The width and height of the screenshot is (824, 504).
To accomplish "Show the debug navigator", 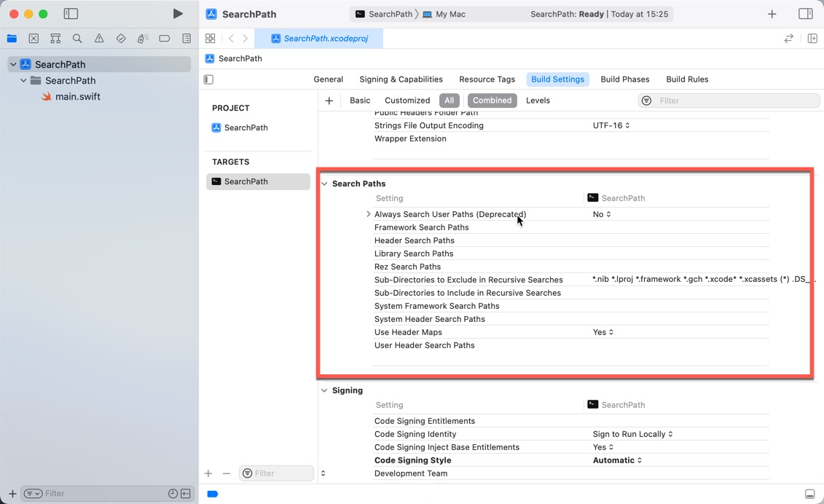I will [142, 39].
